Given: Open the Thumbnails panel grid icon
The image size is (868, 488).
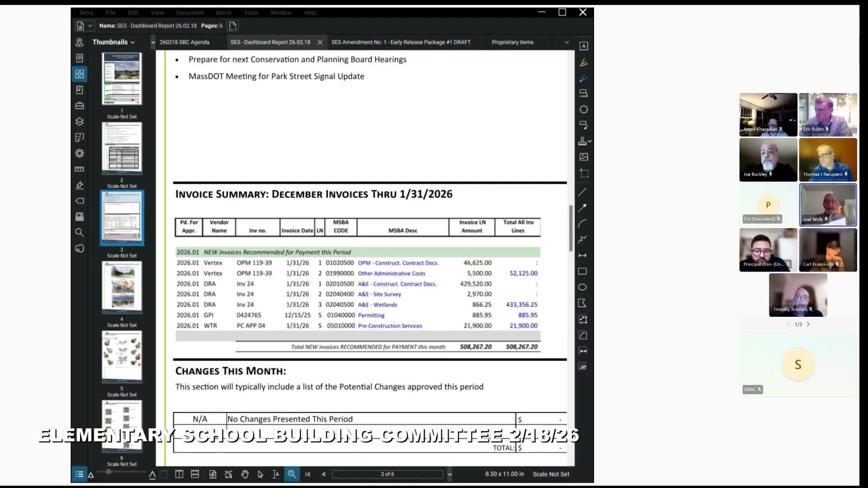Looking at the screenshot, I should (x=80, y=74).
